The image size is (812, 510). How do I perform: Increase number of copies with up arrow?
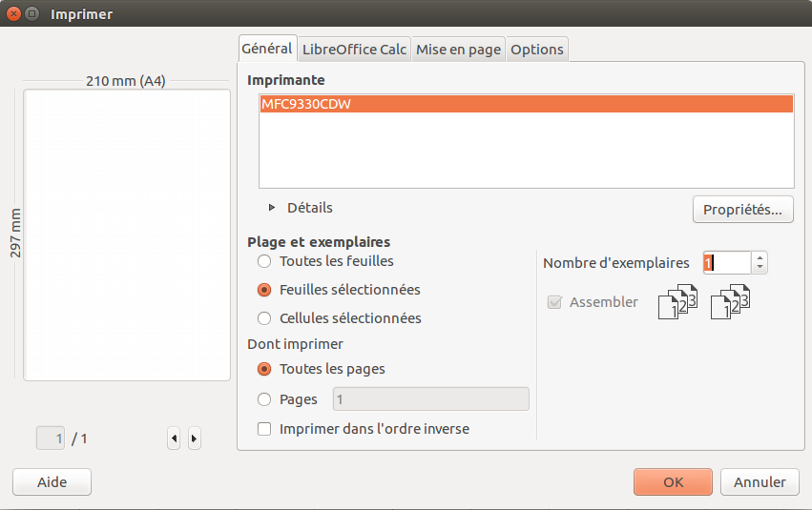[760, 257]
